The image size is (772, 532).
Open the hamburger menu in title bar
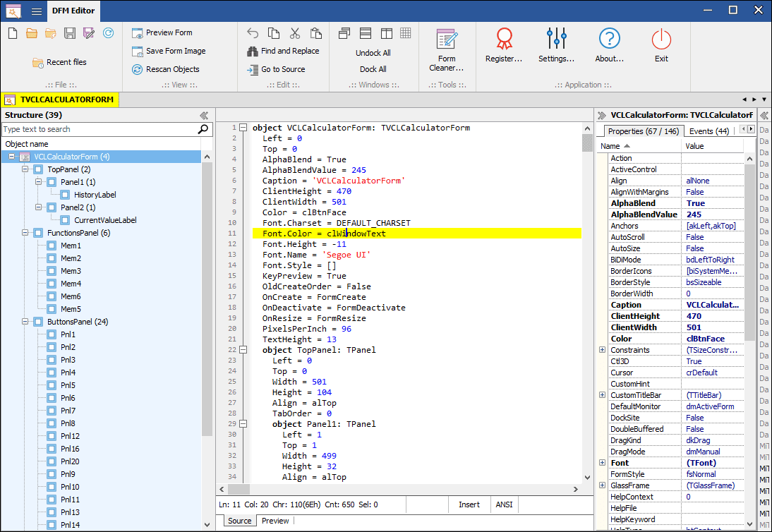point(37,11)
